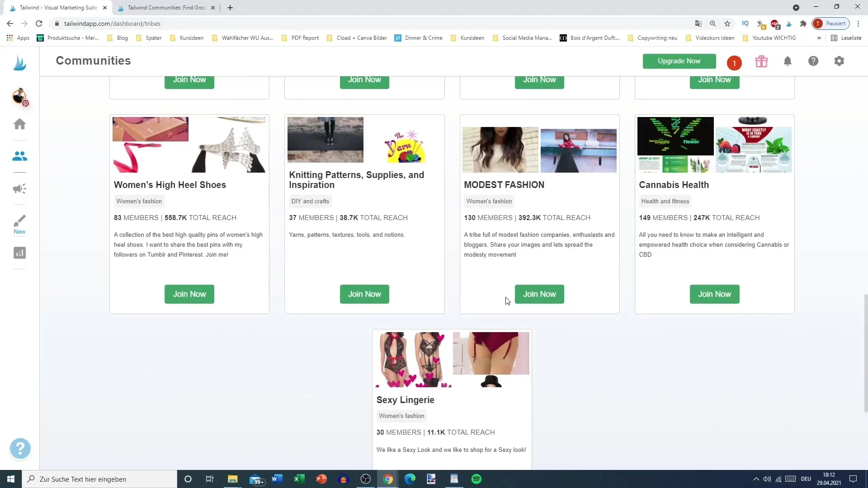This screenshot has width=868, height=488.
Task: Select the People/tribes sidebar icon
Action: (x=20, y=156)
